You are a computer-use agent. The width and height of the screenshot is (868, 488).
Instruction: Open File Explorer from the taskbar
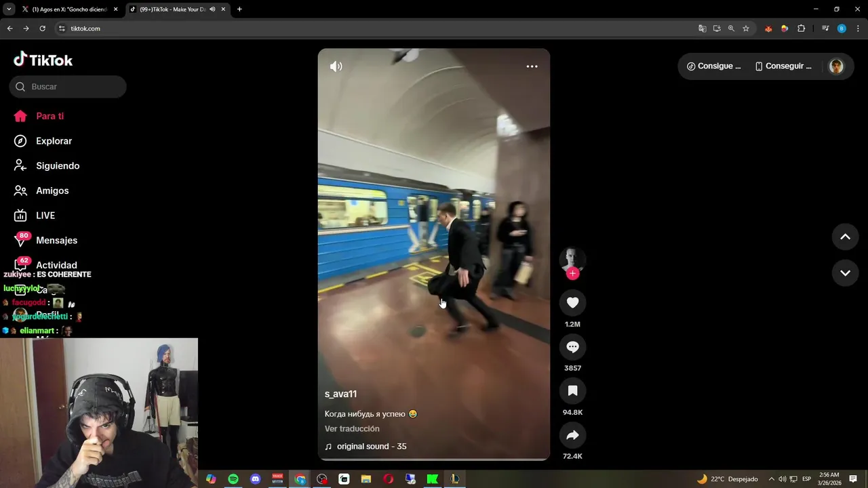tap(366, 479)
